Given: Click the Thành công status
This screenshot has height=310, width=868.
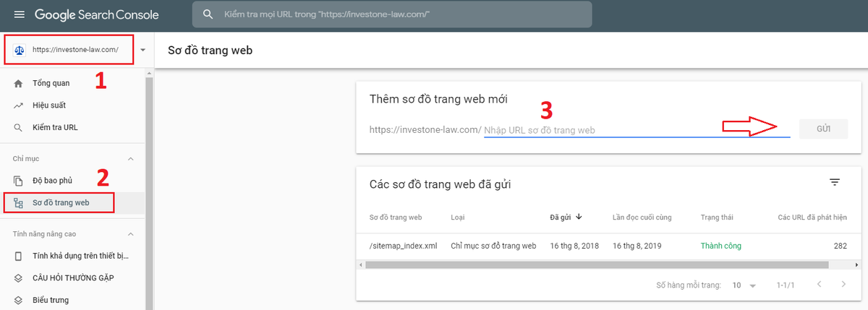Looking at the screenshot, I should pyautogui.click(x=720, y=246).
